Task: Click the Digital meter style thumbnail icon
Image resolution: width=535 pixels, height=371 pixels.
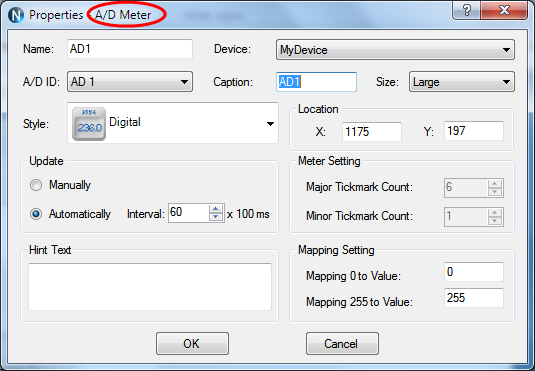Action: [x=89, y=124]
